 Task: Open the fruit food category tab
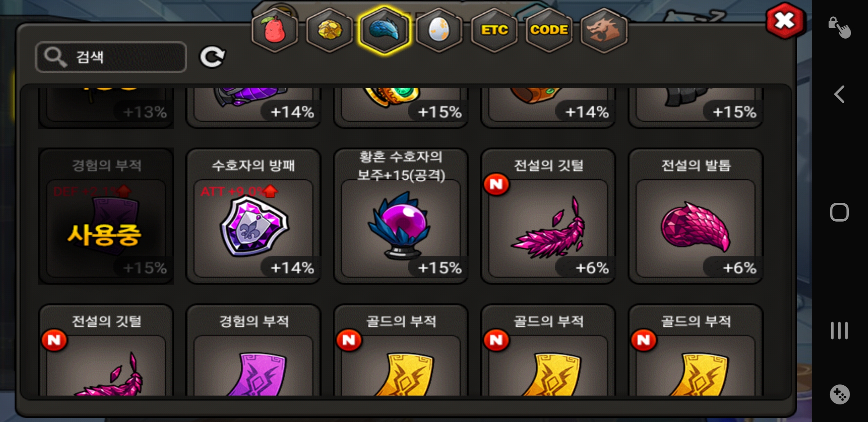point(275,30)
